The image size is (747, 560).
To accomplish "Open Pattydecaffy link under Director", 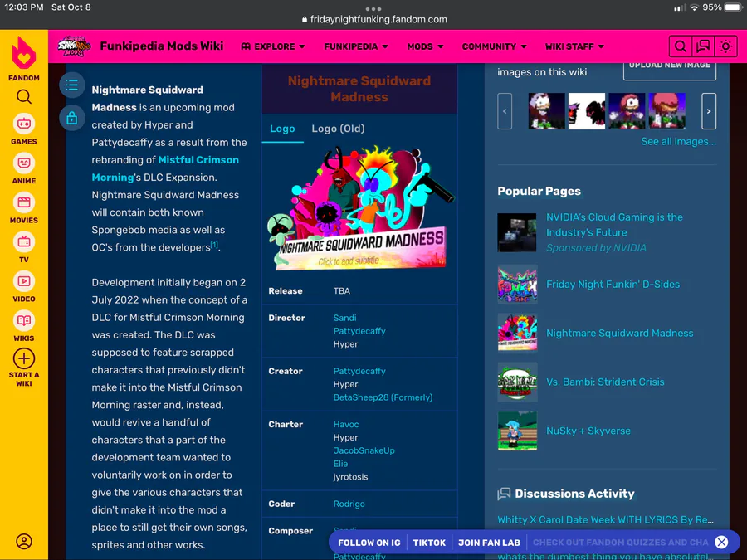I will [x=359, y=331].
